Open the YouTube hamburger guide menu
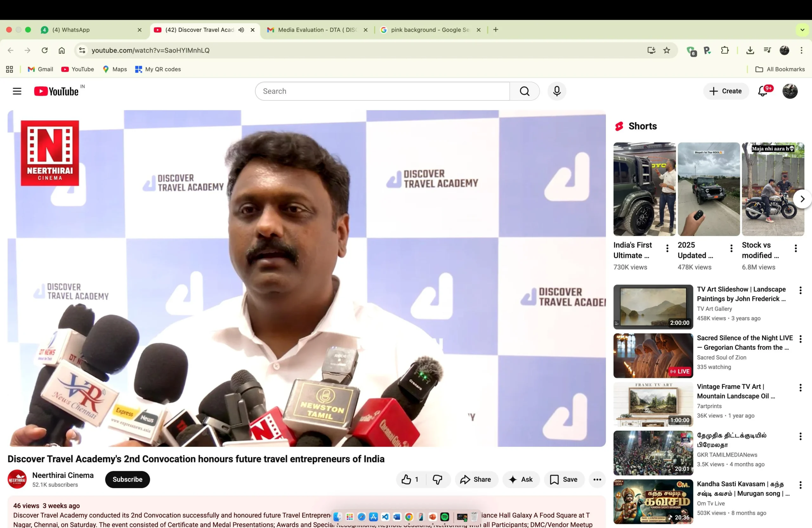 (17, 91)
